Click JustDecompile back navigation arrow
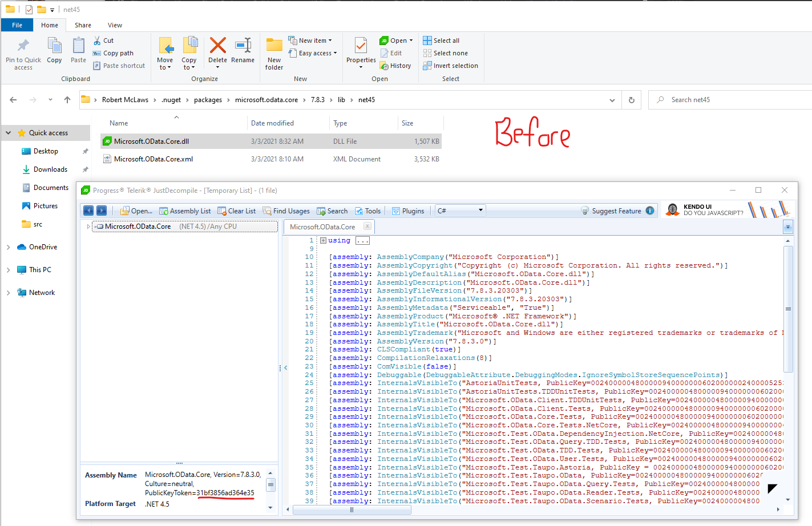 [x=88, y=211]
